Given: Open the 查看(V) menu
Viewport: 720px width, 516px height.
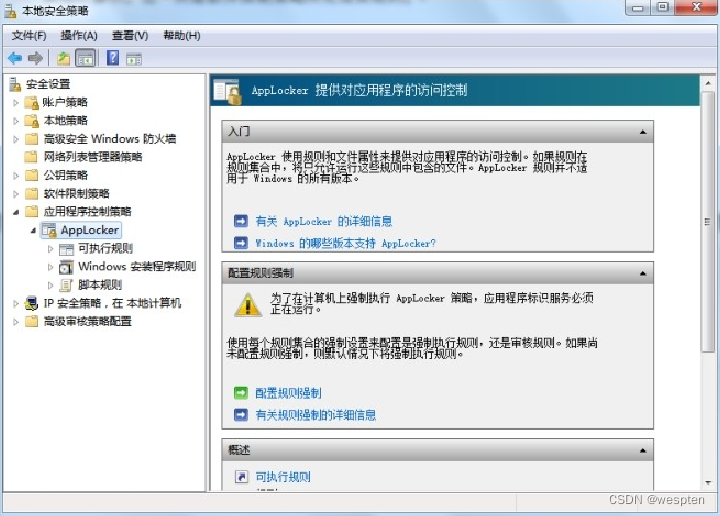Looking at the screenshot, I should coord(130,35).
